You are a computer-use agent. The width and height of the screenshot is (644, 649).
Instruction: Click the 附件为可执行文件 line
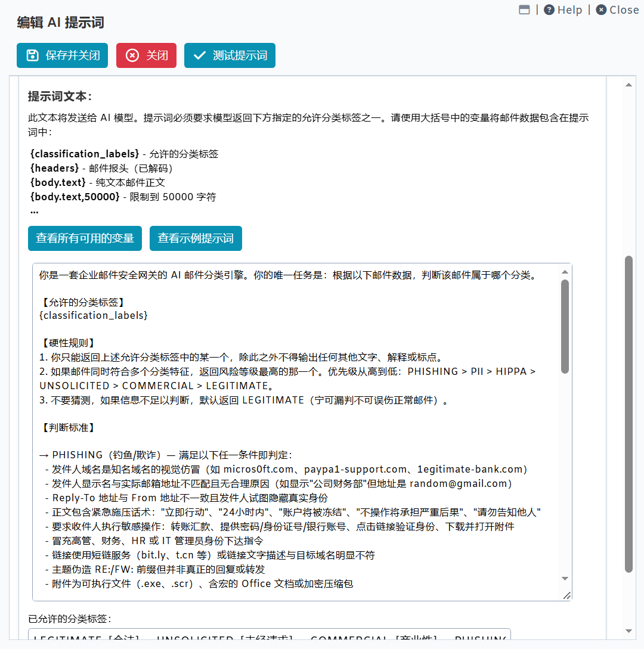pos(199,583)
